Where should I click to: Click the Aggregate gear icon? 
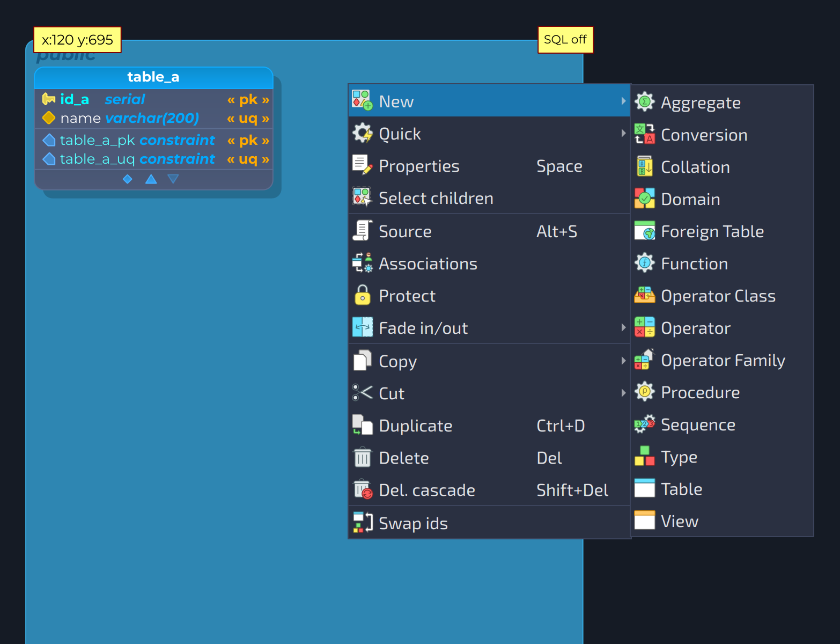pyautogui.click(x=644, y=102)
